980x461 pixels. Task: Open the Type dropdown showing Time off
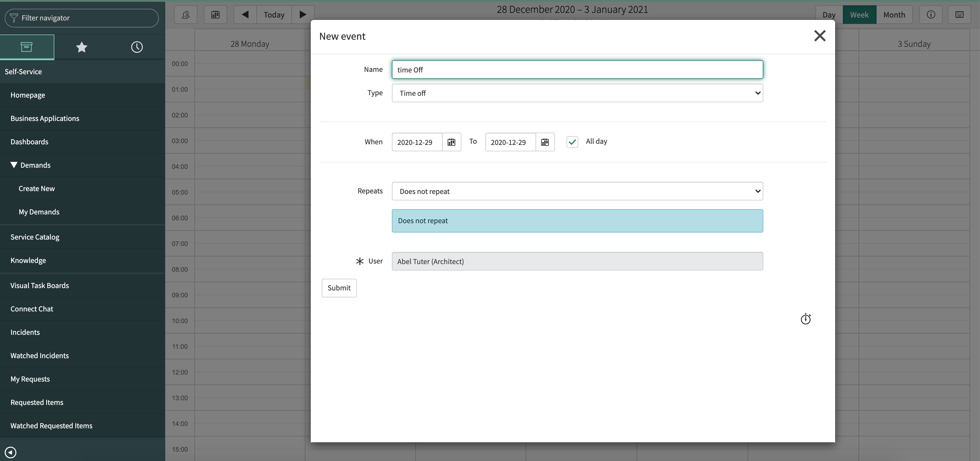click(577, 93)
